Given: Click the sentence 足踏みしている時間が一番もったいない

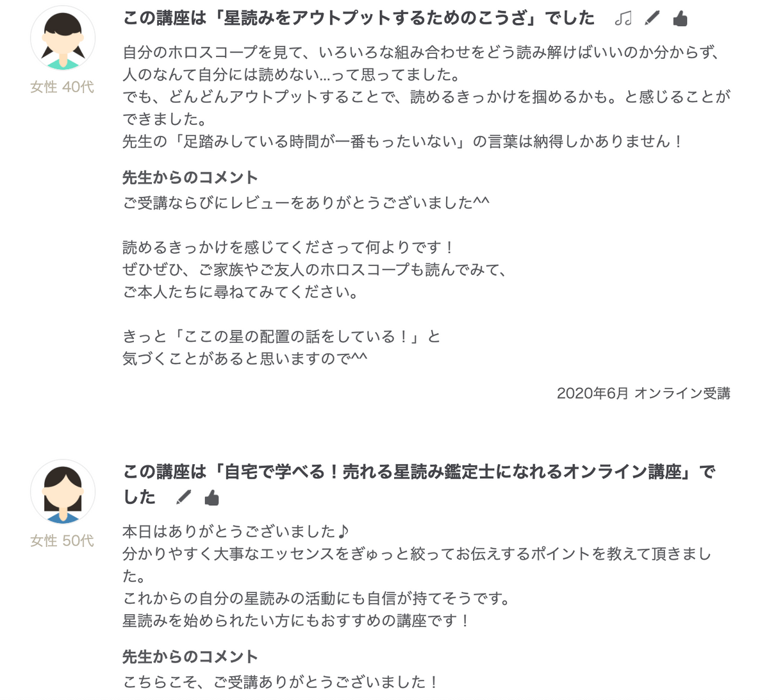Looking at the screenshot, I should click(x=322, y=141).
